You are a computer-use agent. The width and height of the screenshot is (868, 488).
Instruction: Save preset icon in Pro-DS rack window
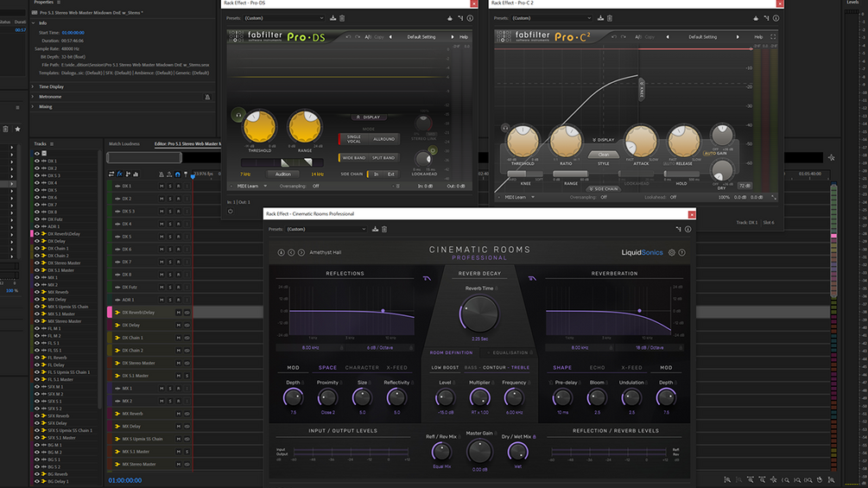click(333, 18)
